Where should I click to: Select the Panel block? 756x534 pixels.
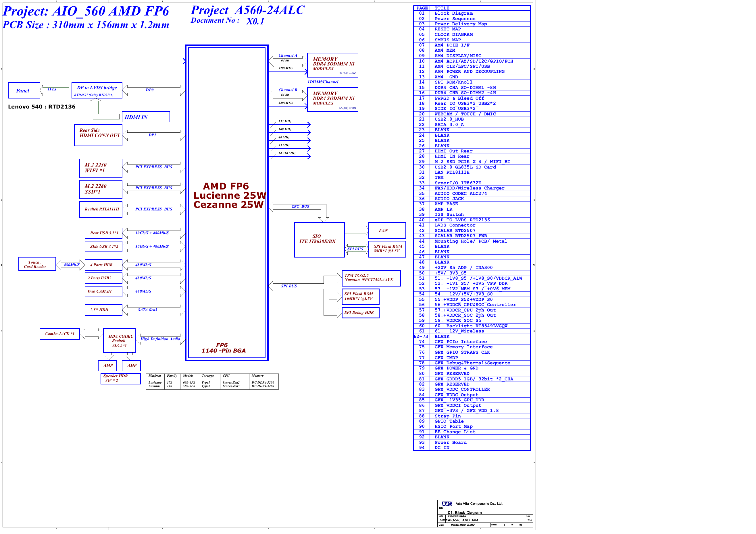pos(24,90)
